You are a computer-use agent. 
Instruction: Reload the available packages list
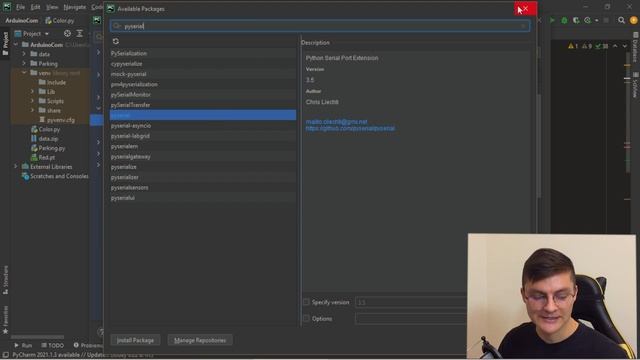[x=116, y=41]
